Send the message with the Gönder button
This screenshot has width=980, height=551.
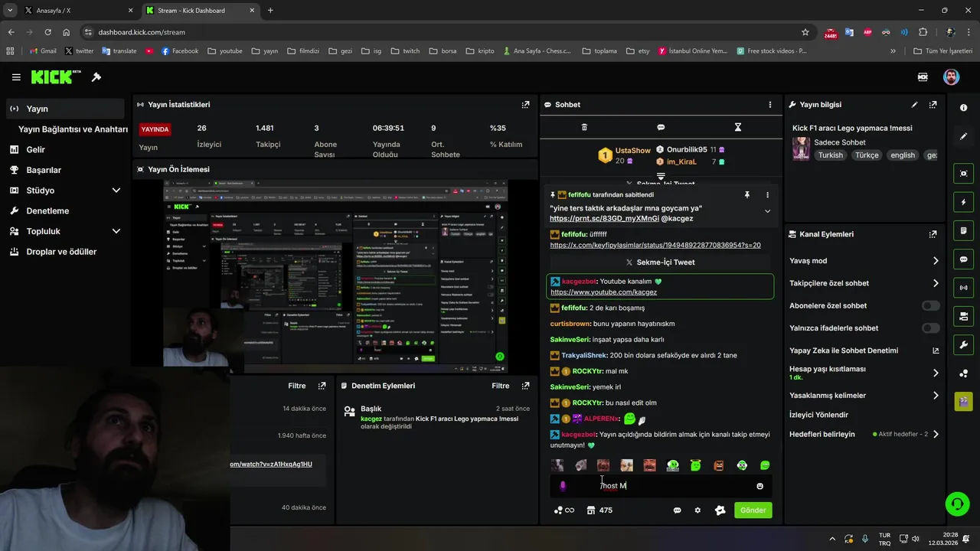(x=753, y=510)
